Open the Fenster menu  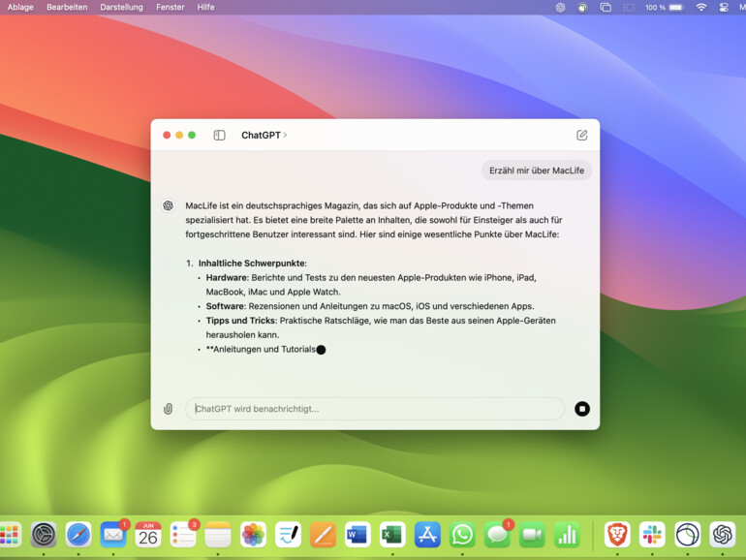171,7
